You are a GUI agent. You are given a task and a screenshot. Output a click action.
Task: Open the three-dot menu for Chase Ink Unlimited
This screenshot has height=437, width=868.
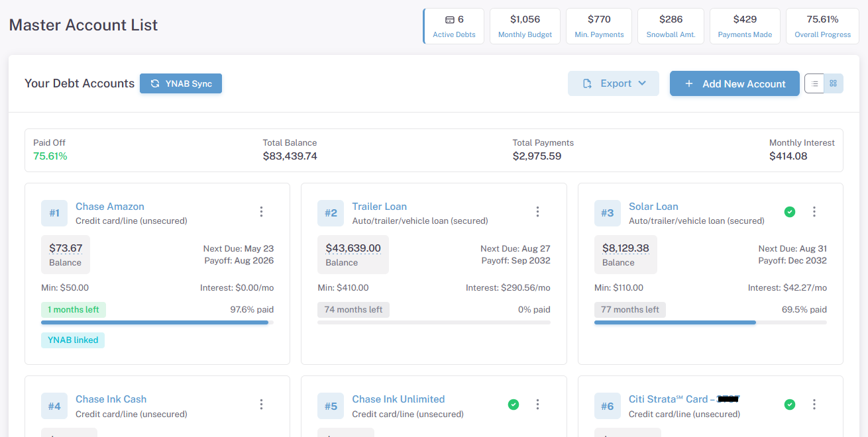[x=537, y=405]
